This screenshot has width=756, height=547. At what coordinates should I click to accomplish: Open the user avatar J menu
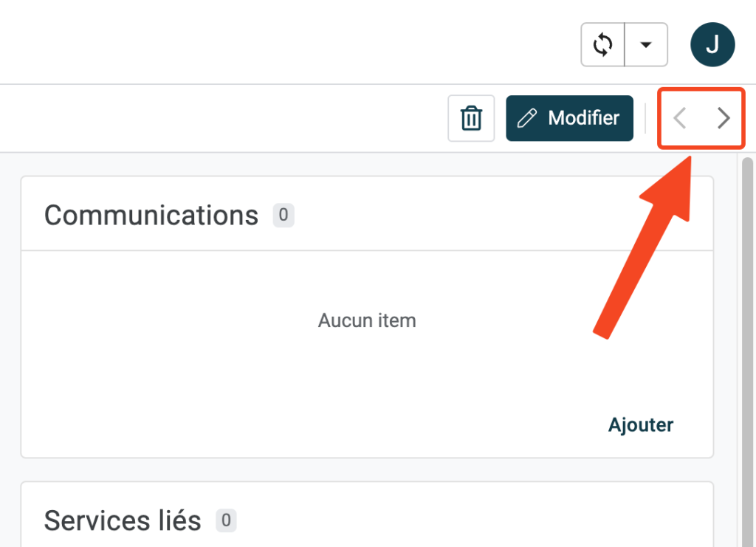712,45
